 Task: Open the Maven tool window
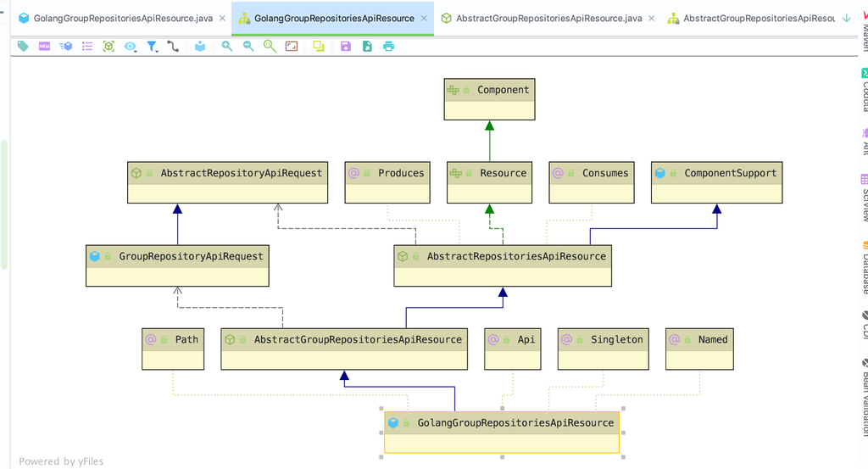[864, 34]
